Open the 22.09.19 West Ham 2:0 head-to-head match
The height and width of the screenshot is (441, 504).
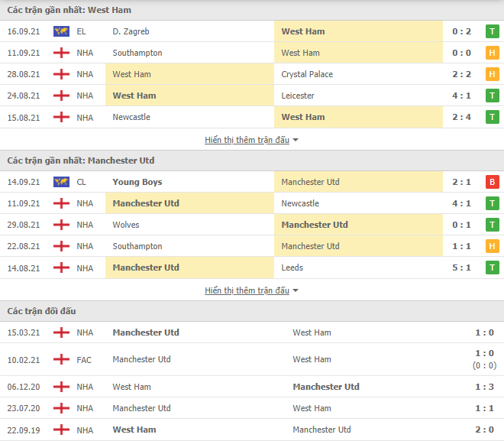click(252, 430)
